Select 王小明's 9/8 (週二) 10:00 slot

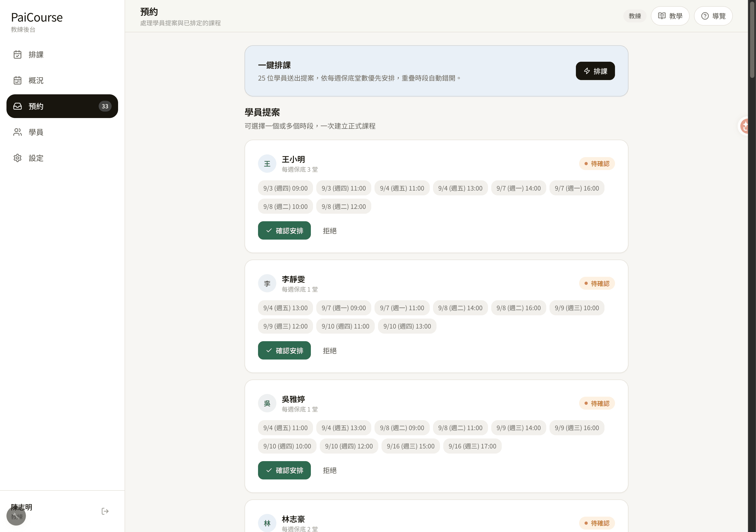click(x=286, y=206)
